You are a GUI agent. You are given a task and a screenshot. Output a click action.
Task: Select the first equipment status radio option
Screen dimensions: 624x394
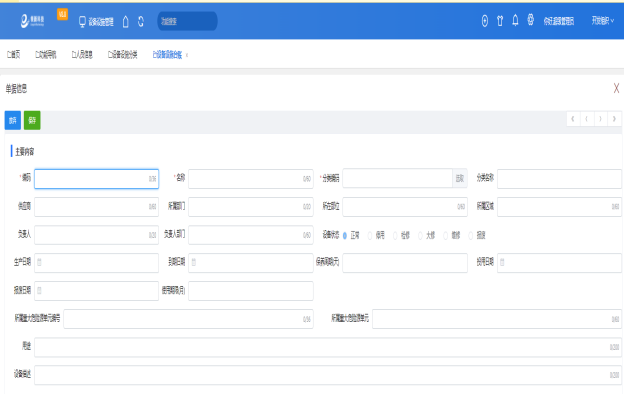coord(345,236)
